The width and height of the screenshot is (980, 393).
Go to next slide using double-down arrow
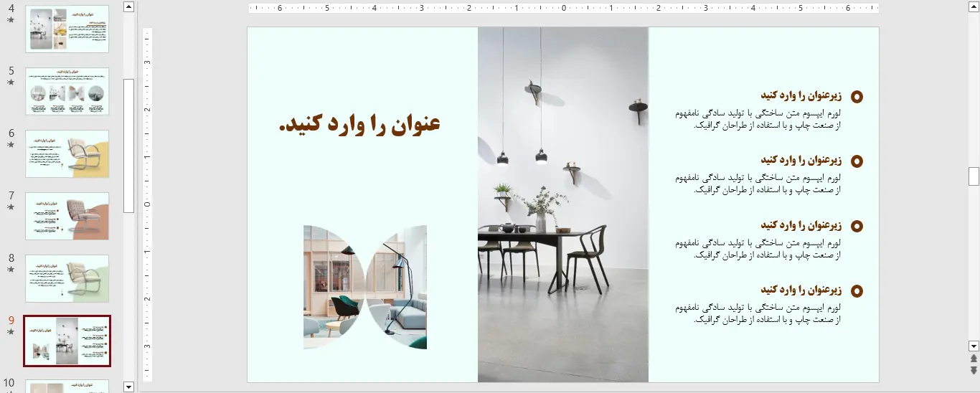974,370
